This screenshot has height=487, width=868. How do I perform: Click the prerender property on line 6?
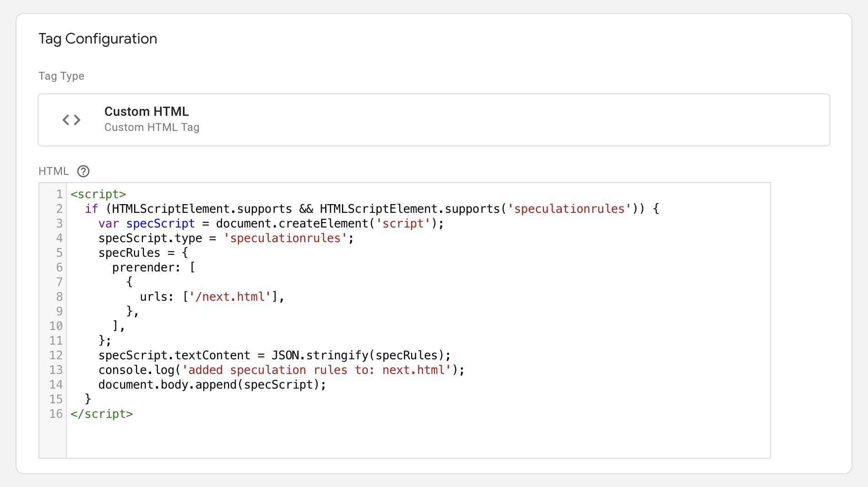pos(142,267)
